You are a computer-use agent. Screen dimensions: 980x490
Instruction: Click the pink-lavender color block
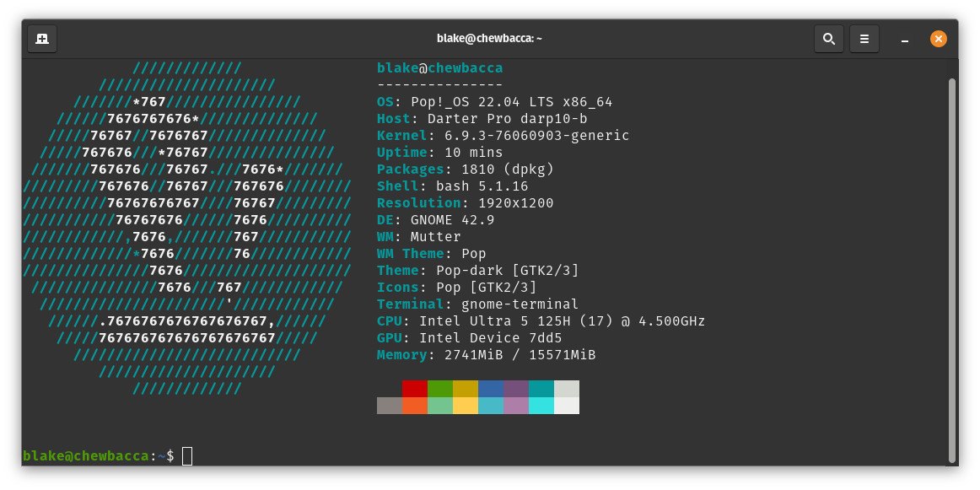(x=516, y=406)
